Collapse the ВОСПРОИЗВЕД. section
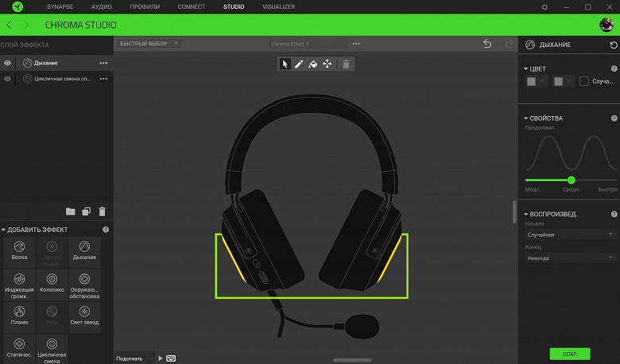This screenshot has height=364, width=620. pos(526,215)
